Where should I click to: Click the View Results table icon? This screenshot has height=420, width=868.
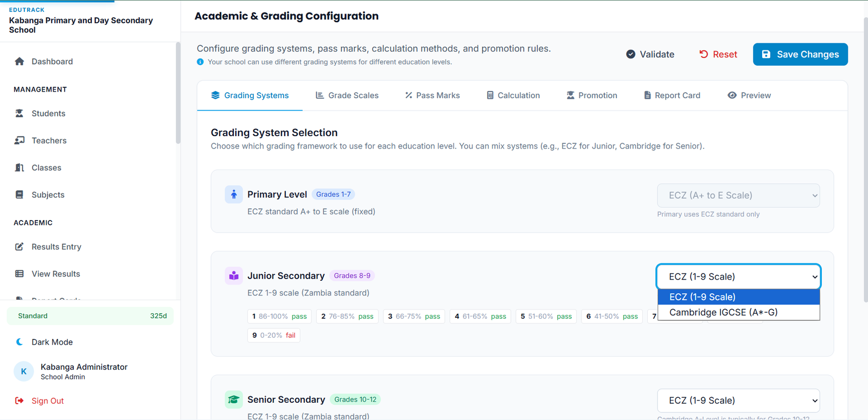(20, 274)
